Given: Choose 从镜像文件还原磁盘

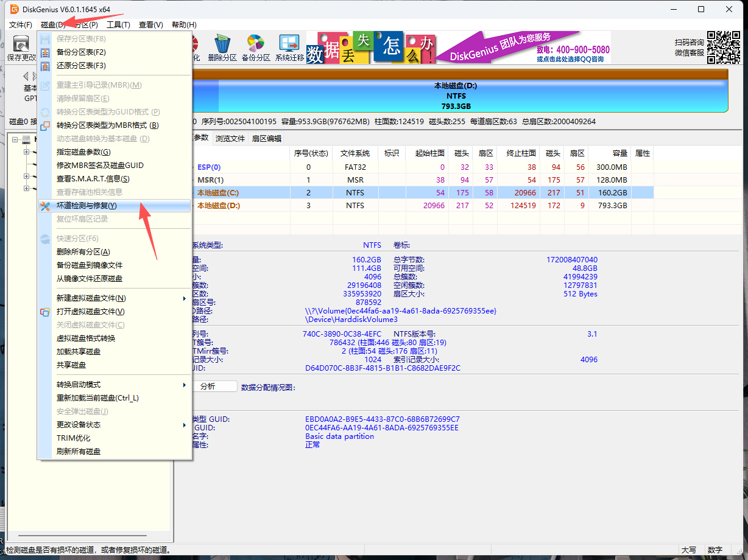Looking at the screenshot, I should click(x=115, y=279).
